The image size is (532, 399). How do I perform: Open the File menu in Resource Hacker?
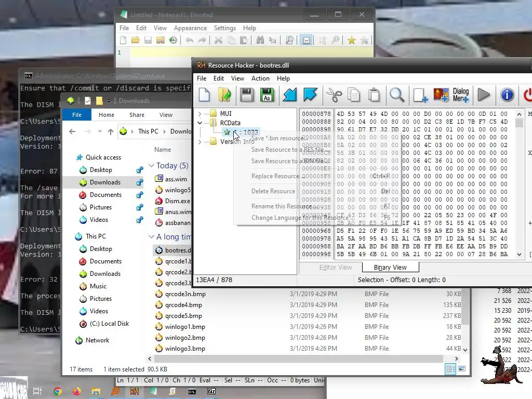click(x=202, y=78)
